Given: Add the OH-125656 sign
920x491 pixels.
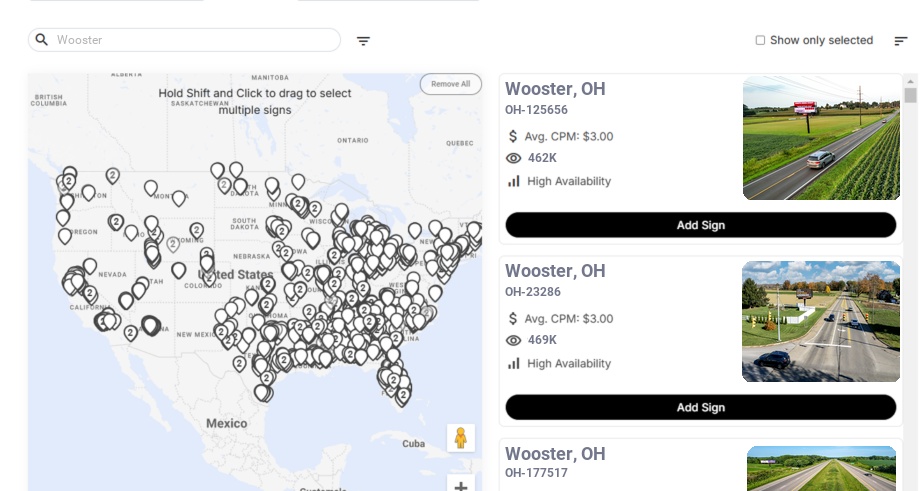Looking at the screenshot, I should point(700,225).
